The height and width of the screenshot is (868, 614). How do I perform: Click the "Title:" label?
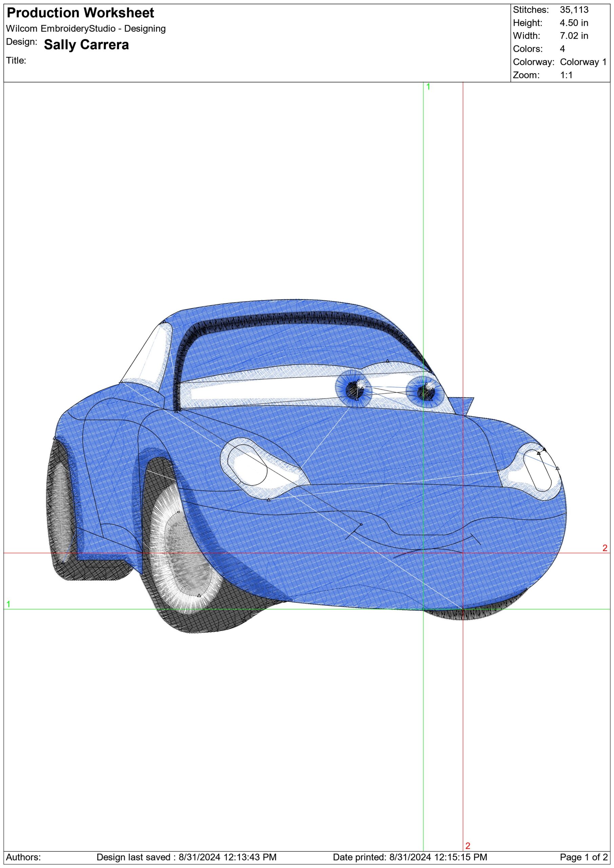[16, 60]
